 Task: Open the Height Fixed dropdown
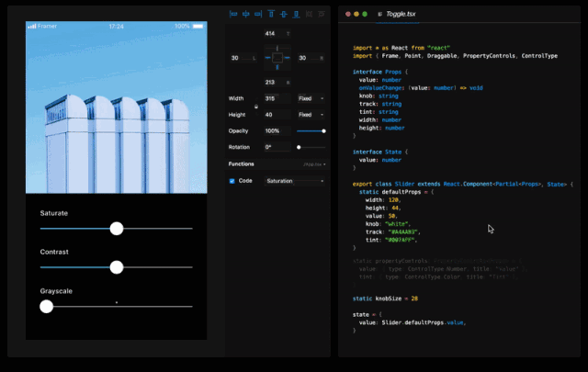coord(311,115)
